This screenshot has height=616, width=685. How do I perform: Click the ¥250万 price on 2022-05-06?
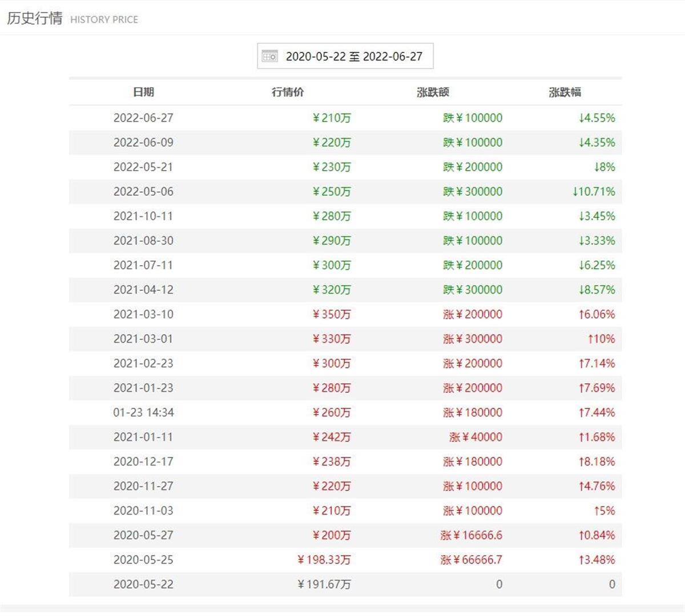coord(332,192)
